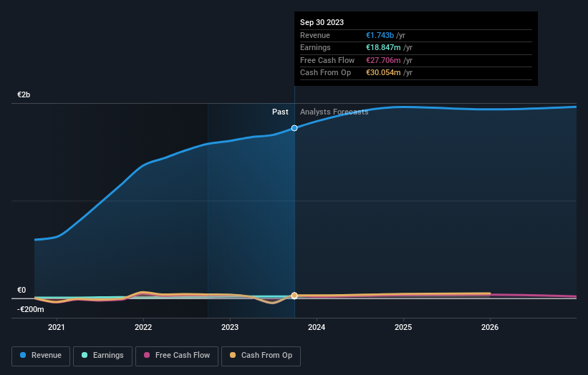Click the €18.847m earnings value in tooltip
Viewport: 588px width, 375px height.
pyautogui.click(x=383, y=47)
